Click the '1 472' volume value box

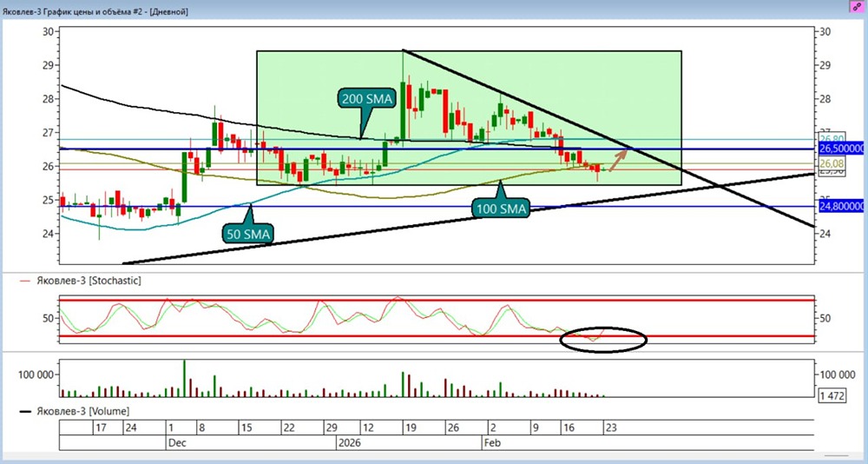(x=832, y=394)
